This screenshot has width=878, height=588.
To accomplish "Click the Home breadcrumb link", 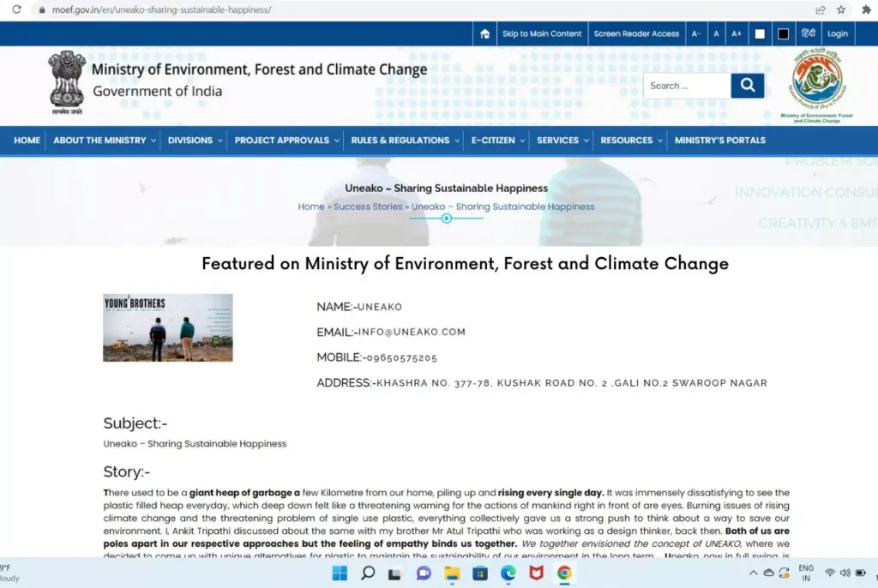I will tap(311, 207).
